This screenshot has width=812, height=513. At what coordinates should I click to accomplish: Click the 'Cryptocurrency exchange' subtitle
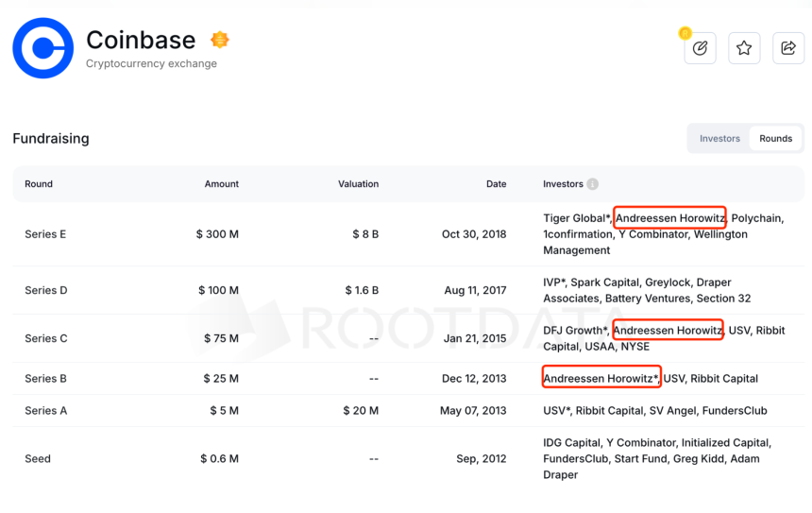point(151,63)
